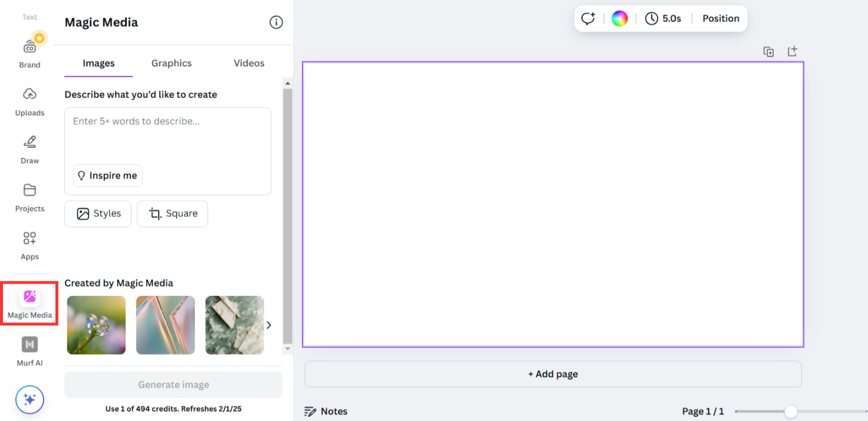The width and height of the screenshot is (868, 421).
Task: Open the color wheel in the toolbar
Action: tap(619, 18)
